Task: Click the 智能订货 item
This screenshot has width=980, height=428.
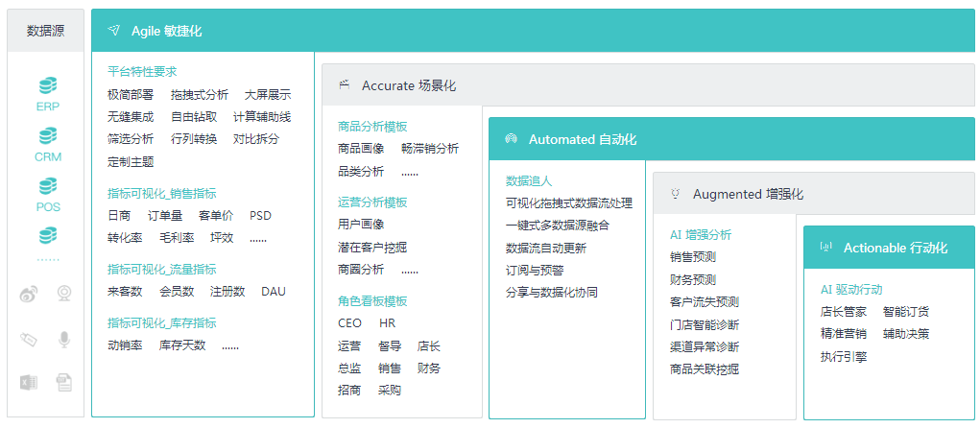Action: coord(906,311)
